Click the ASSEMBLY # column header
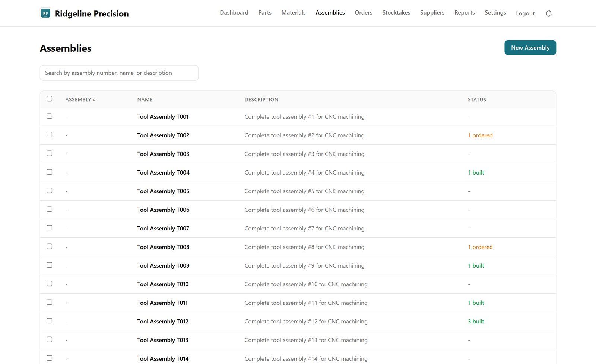 click(80, 100)
